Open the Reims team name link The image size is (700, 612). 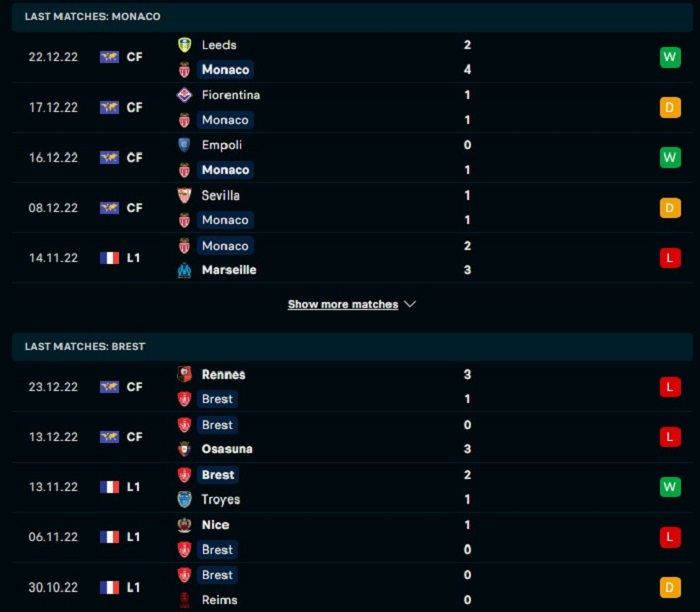[x=219, y=600]
